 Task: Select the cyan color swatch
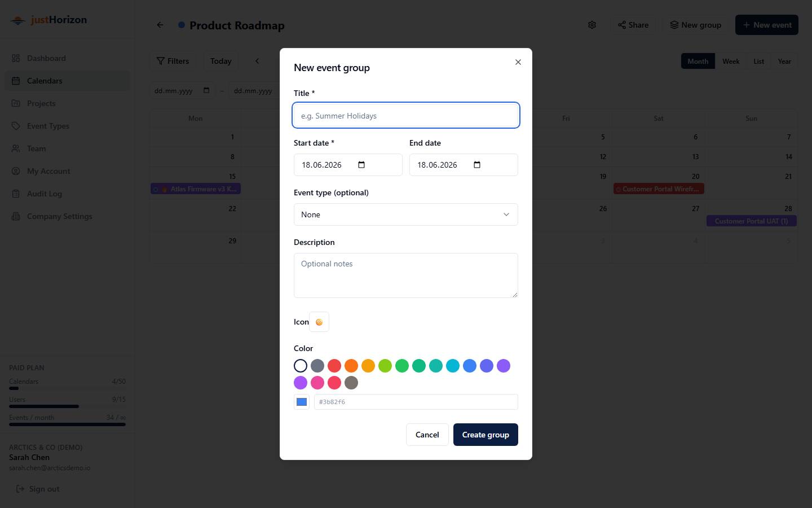tap(453, 366)
